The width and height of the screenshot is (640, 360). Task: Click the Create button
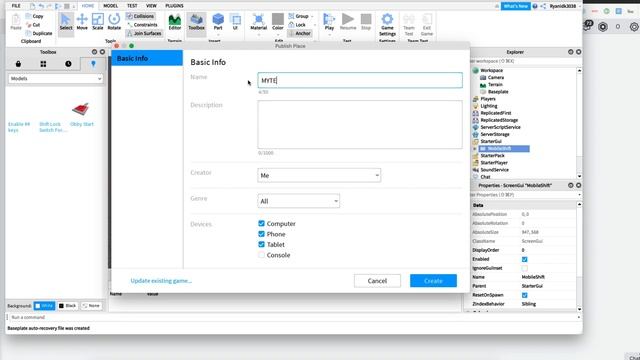[433, 281]
